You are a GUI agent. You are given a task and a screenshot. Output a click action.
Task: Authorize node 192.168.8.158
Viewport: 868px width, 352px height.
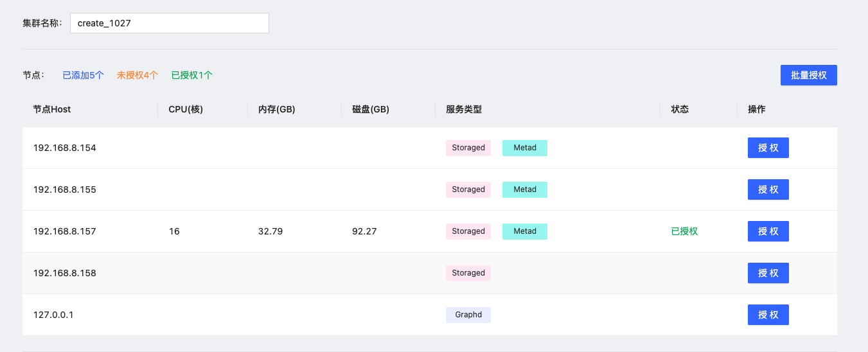(768, 273)
